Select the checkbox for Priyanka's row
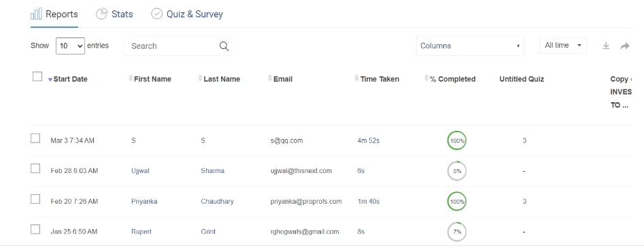This screenshot has width=644, height=248. (x=36, y=199)
